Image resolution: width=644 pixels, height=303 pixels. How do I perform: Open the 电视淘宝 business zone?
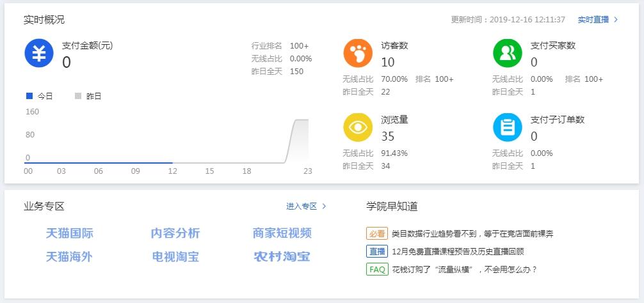pos(175,257)
